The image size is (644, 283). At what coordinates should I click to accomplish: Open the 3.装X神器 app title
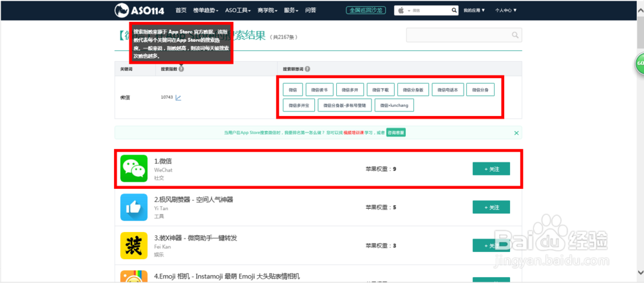(196, 238)
